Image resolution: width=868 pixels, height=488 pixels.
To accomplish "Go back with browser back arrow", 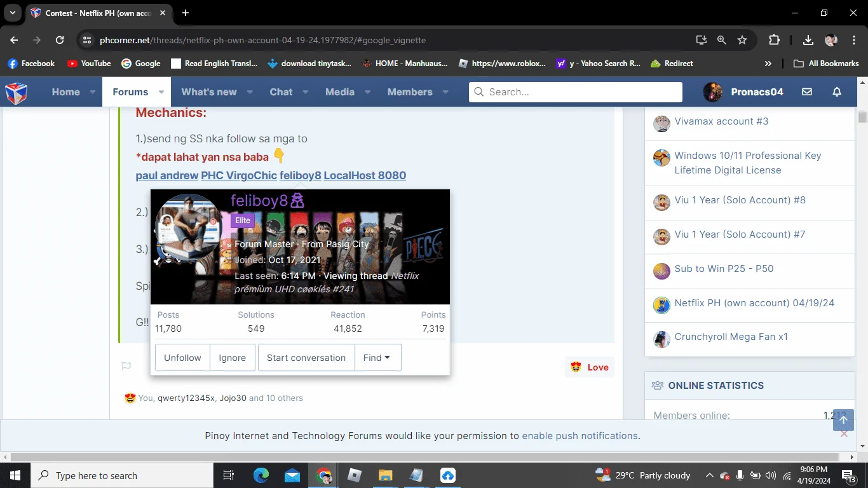I will [14, 40].
